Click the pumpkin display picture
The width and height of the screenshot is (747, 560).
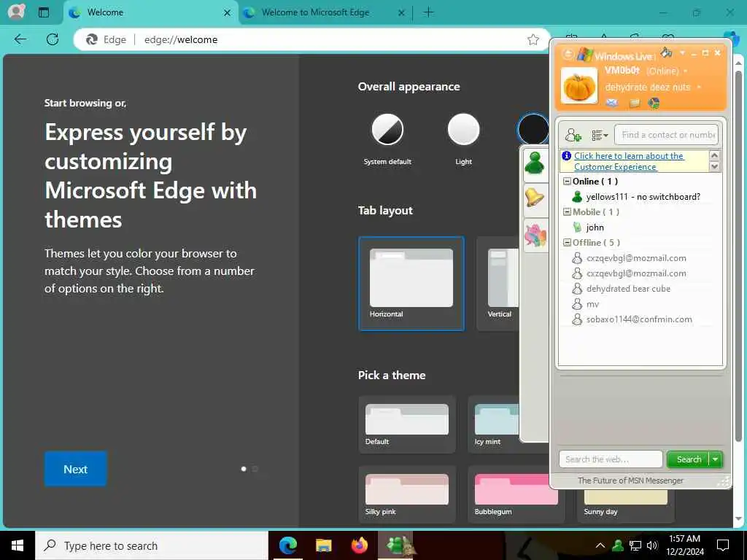point(578,86)
